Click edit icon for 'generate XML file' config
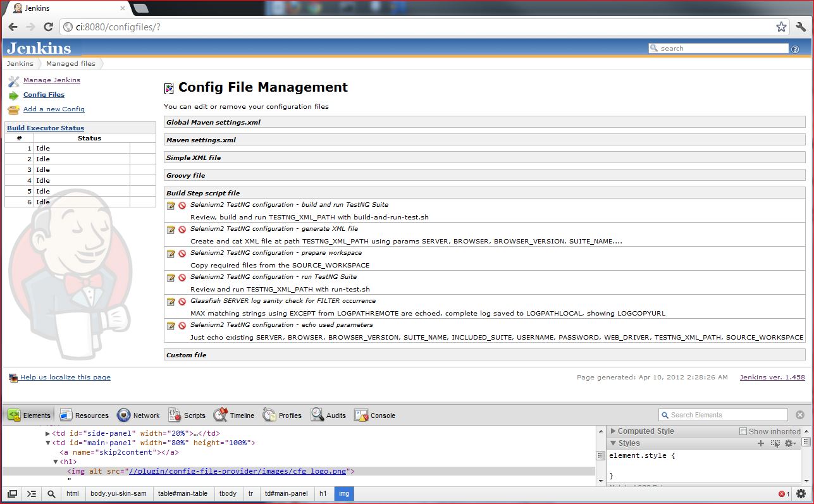This screenshot has height=504, width=814. pyautogui.click(x=170, y=230)
